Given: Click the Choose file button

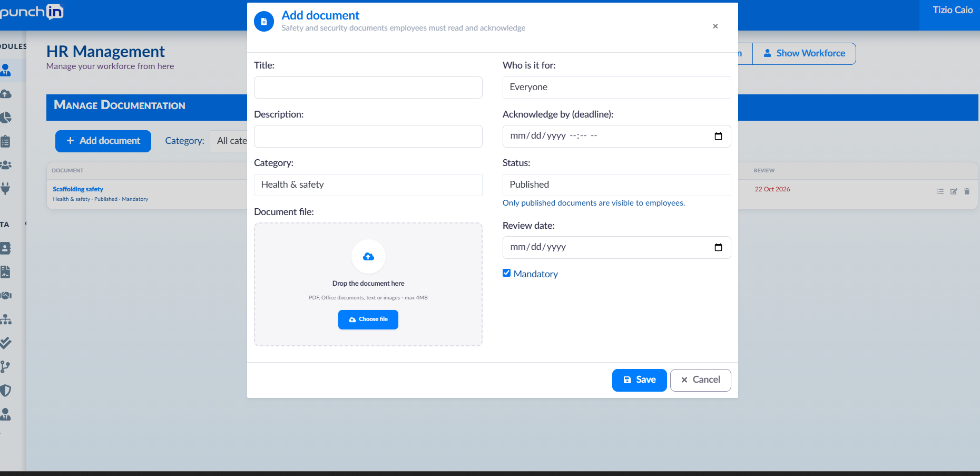Looking at the screenshot, I should click(368, 319).
